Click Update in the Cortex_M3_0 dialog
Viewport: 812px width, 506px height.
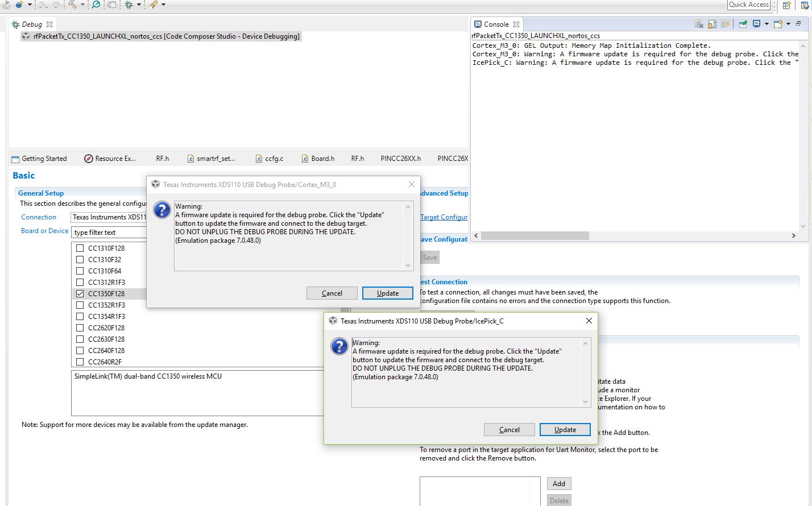pyautogui.click(x=388, y=293)
